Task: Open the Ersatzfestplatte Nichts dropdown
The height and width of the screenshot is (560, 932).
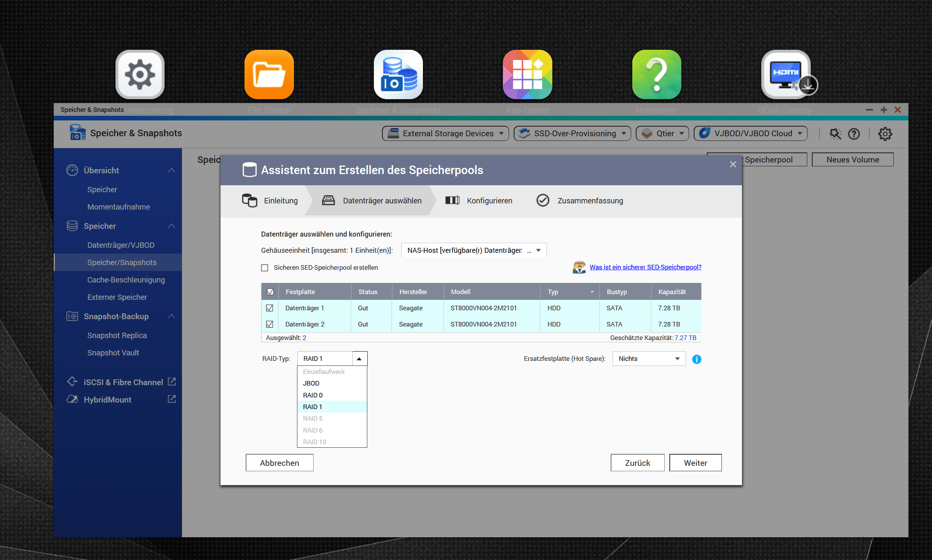Action: pyautogui.click(x=649, y=359)
